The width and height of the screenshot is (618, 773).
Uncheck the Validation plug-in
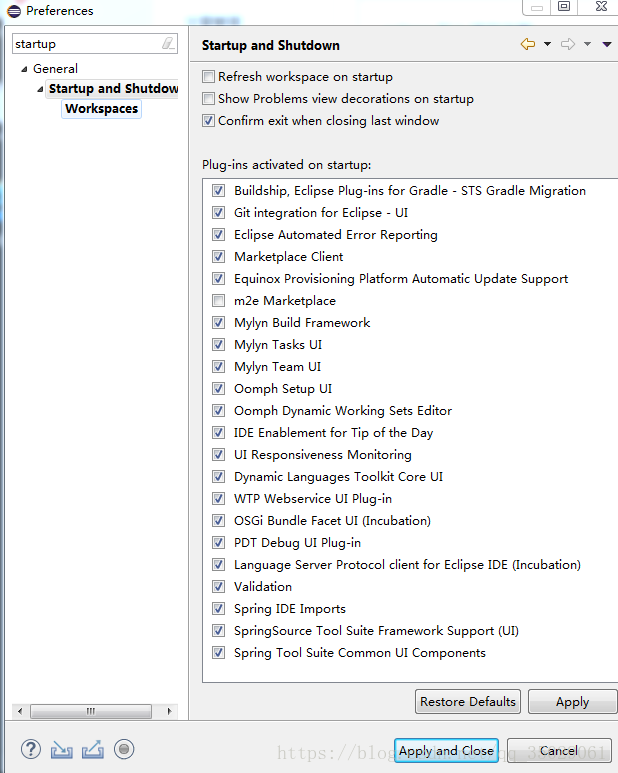[x=218, y=587]
